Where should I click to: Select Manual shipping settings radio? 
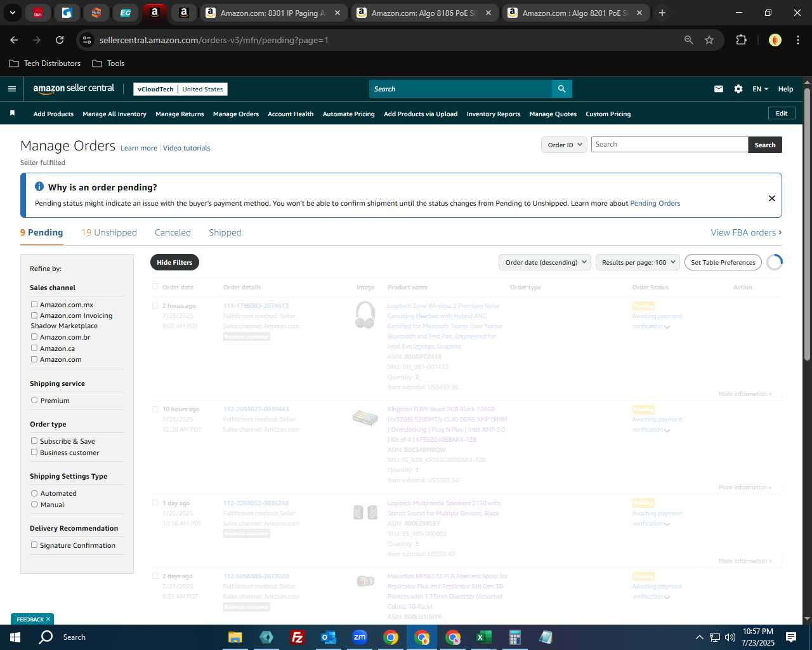[x=34, y=504]
